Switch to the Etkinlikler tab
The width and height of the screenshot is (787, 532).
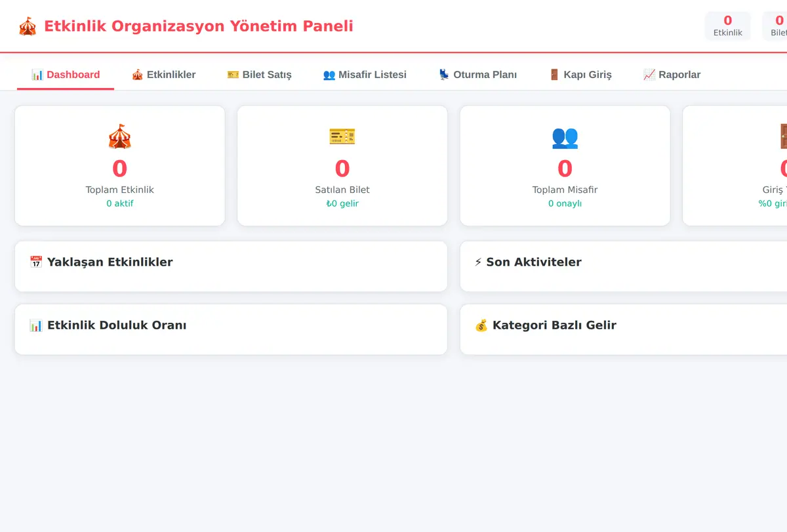point(163,75)
